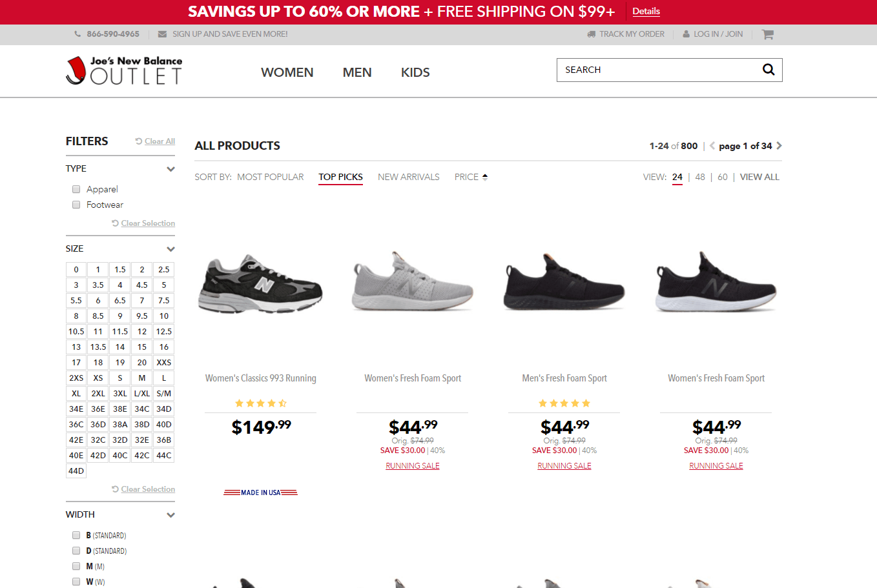
Task: Click Men's Fresh Foam Sport title
Action: (x=564, y=378)
